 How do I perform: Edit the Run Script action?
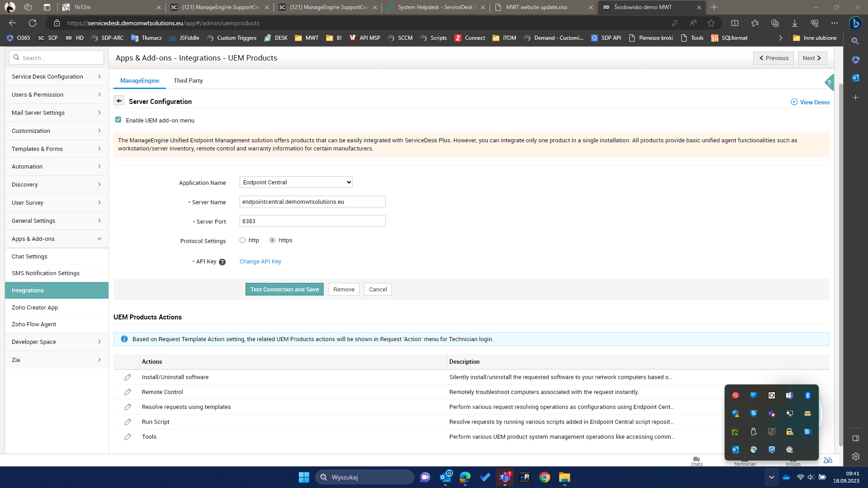[x=128, y=422]
